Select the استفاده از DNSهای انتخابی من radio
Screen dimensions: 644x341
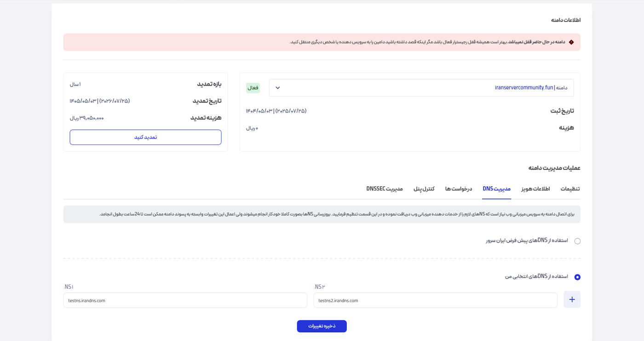coord(578,277)
